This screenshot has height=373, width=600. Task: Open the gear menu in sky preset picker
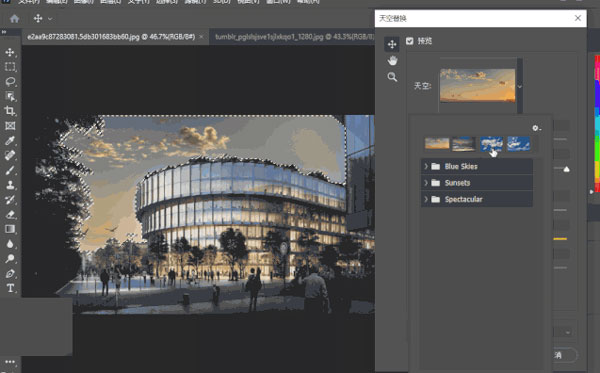tap(536, 128)
